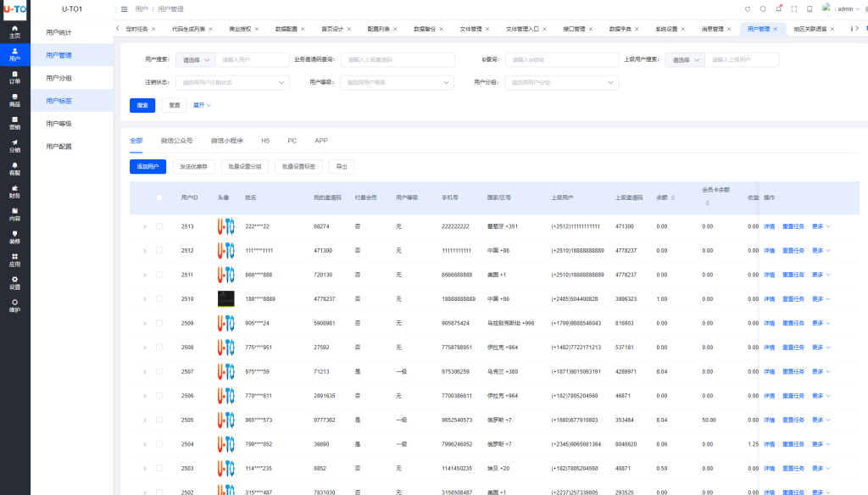This screenshot has width=868, height=495.
Task: Open 装修 decoration sidebar icon
Action: 15,237
